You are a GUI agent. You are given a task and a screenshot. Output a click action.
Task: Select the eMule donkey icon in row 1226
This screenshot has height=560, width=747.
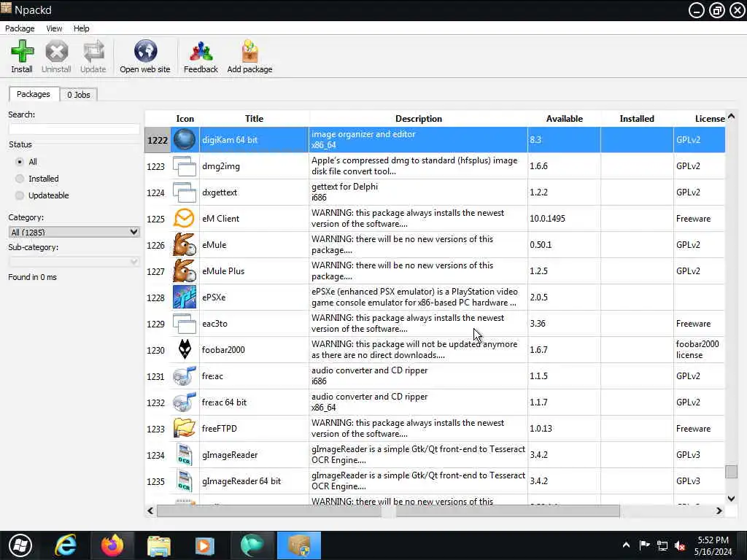point(185,245)
